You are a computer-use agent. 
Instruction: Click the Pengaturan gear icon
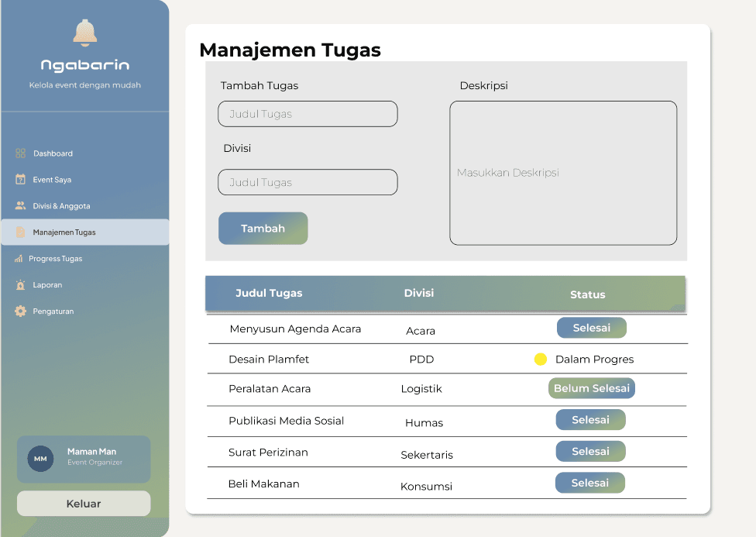[20, 312]
